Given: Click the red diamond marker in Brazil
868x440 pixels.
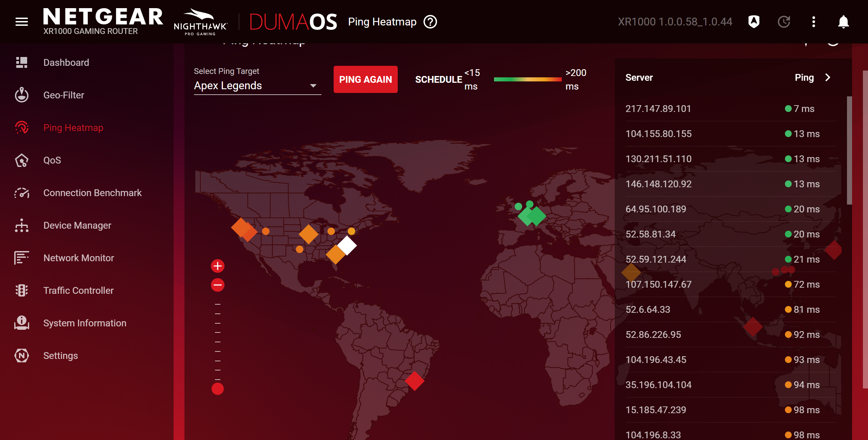Looking at the screenshot, I should click(x=414, y=381).
